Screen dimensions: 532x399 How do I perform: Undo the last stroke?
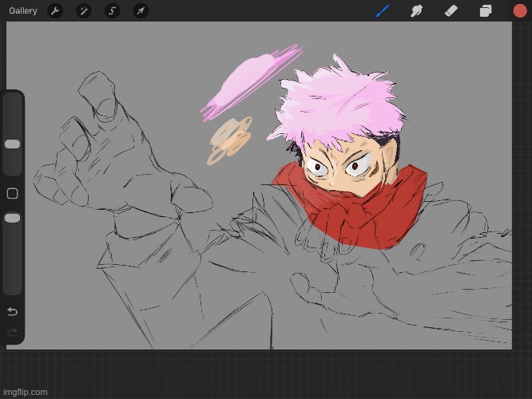point(12,311)
